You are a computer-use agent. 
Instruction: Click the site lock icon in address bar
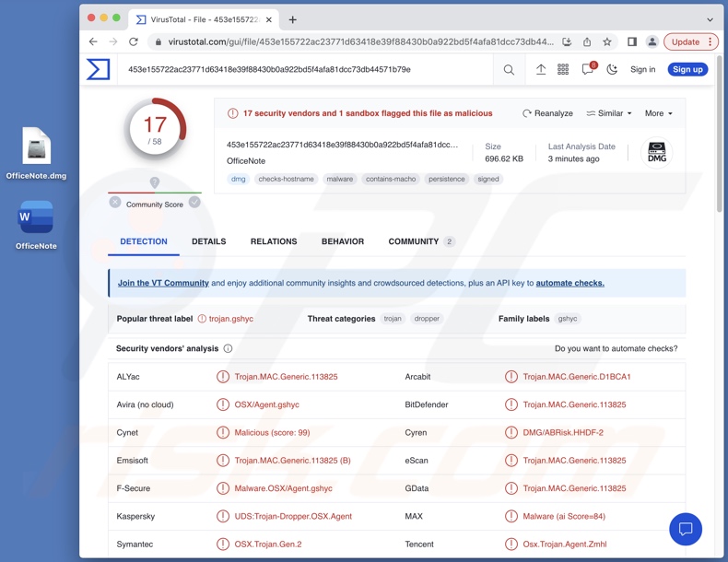pyautogui.click(x=159, y=41)
